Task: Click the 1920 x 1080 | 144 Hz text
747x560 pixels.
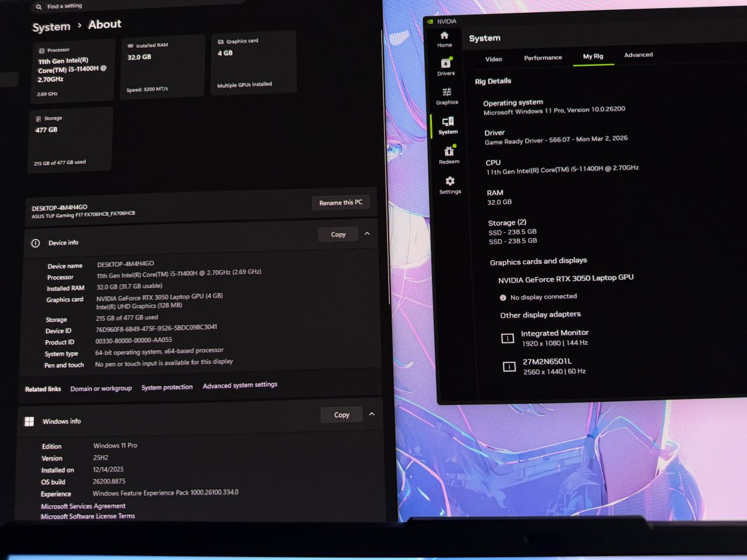Action: point(555,343)
